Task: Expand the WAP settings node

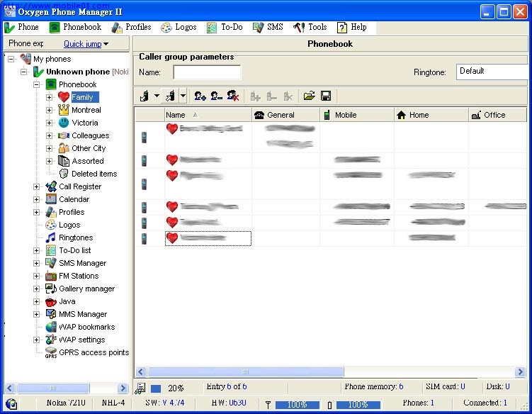Action: (x=36, y=340)
